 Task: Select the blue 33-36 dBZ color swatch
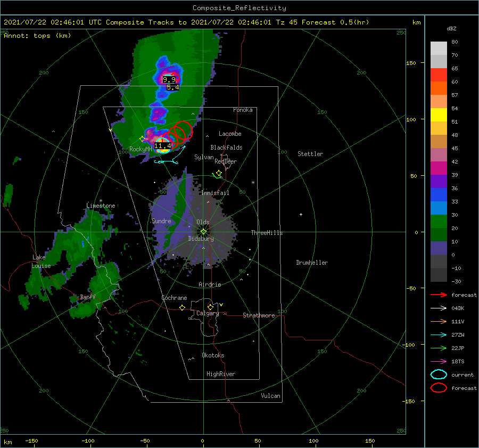click(x=439, y=194)
